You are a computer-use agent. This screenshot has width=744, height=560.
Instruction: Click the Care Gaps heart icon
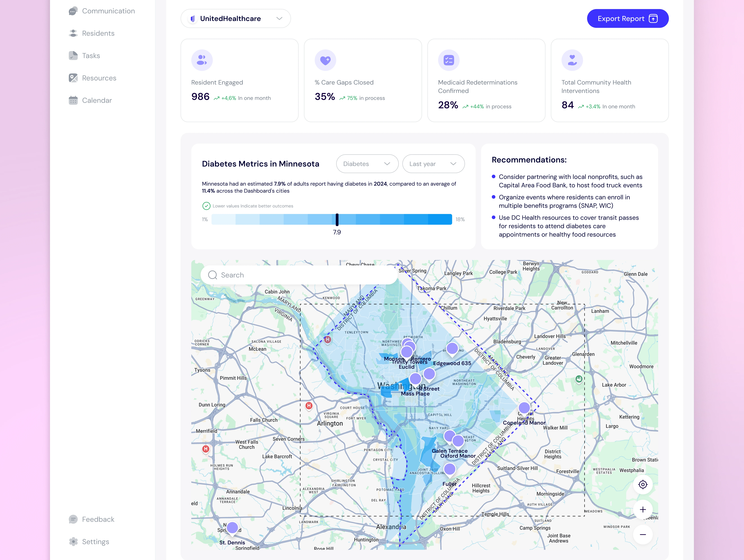tap(325, 60)
